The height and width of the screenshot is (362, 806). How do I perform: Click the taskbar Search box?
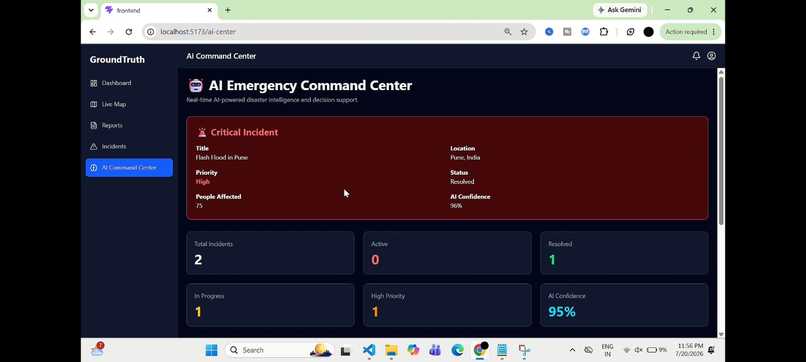[x=280, y=350]
